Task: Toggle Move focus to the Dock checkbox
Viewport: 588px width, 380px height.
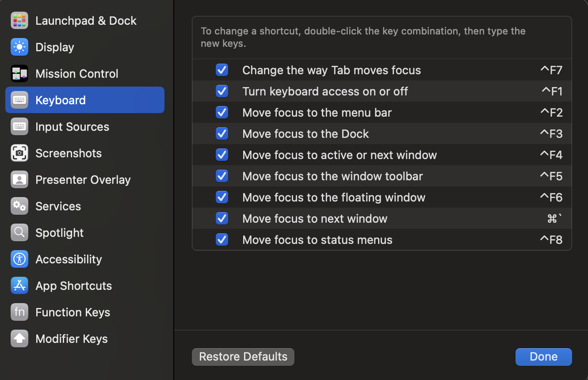Action: coord(222,134)
